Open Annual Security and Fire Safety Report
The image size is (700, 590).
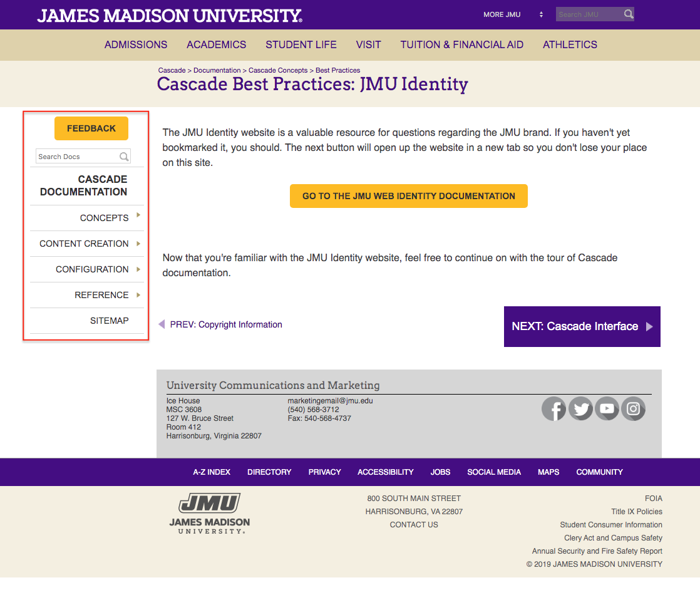(597, 551)
